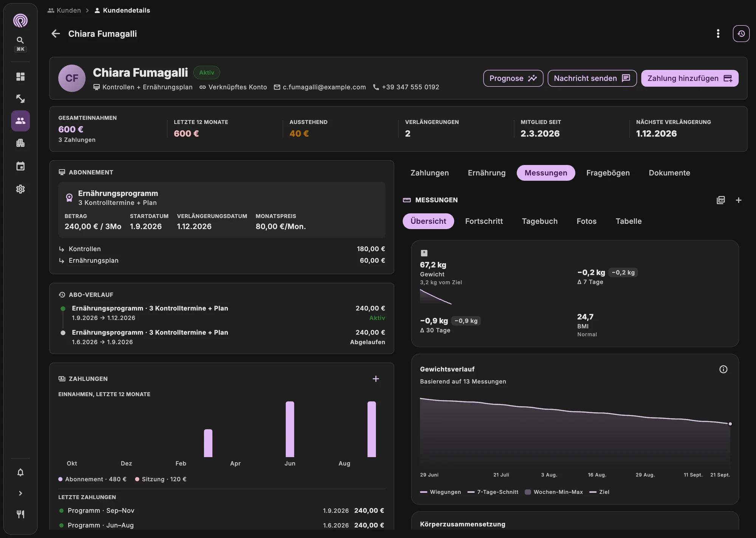This screenshot has width=756, height=538.
Task: Click the June revenue bar
Action: pos(290,429)
